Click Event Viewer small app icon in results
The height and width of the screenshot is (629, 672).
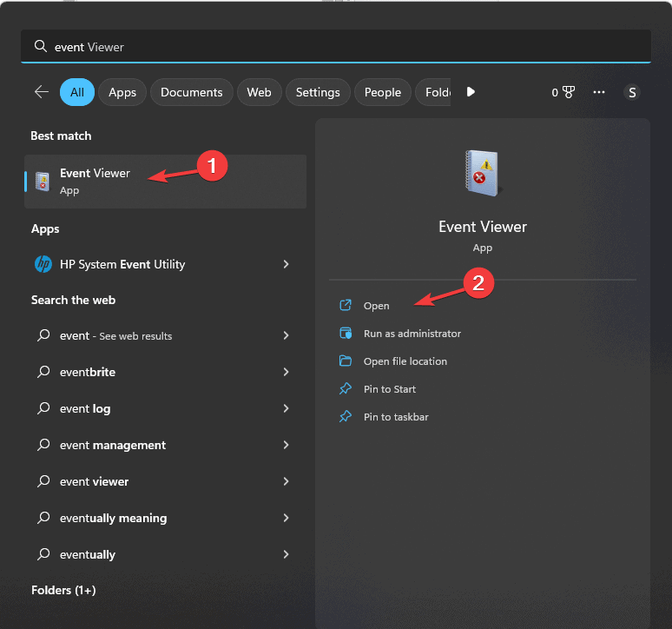(43, 182)
